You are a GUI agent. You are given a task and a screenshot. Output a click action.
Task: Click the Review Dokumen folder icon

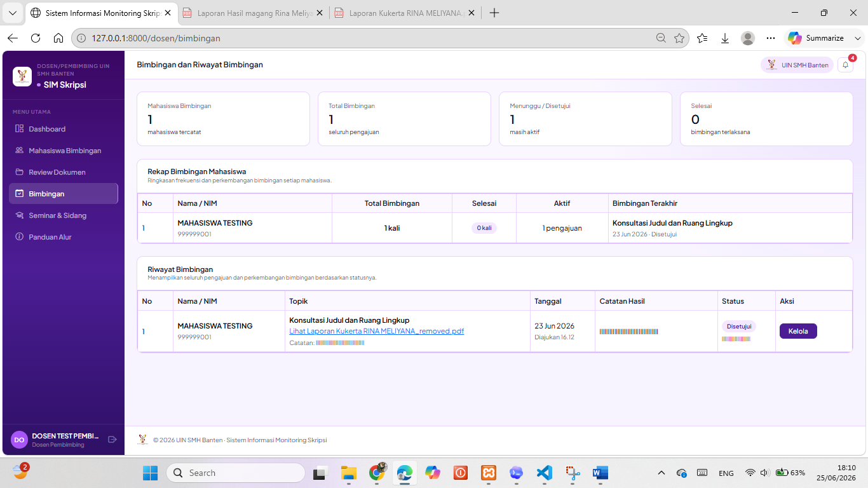tap(19, 172)
